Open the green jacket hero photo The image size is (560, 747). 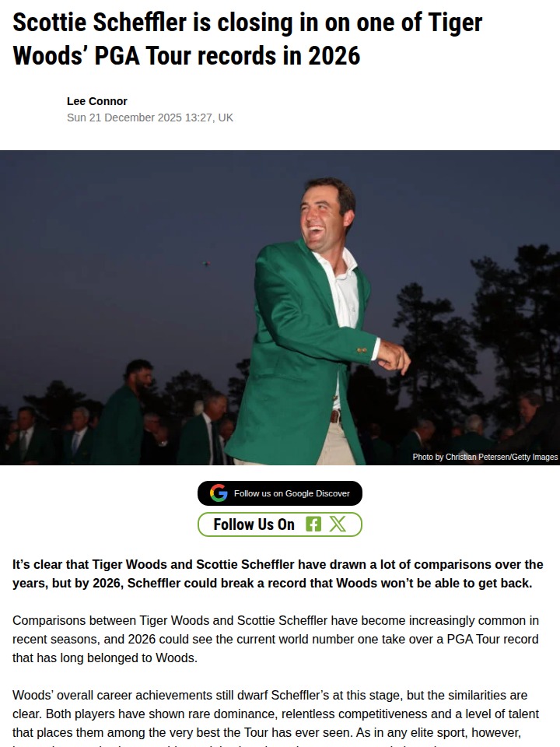coord(280,307)
